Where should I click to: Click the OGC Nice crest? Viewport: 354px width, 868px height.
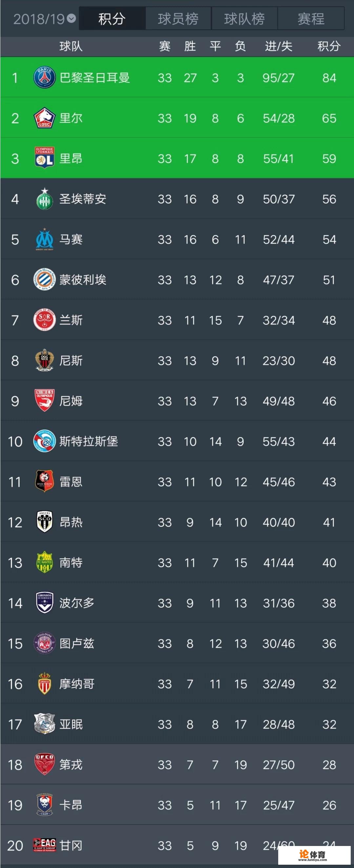click(x=44, y=360)
